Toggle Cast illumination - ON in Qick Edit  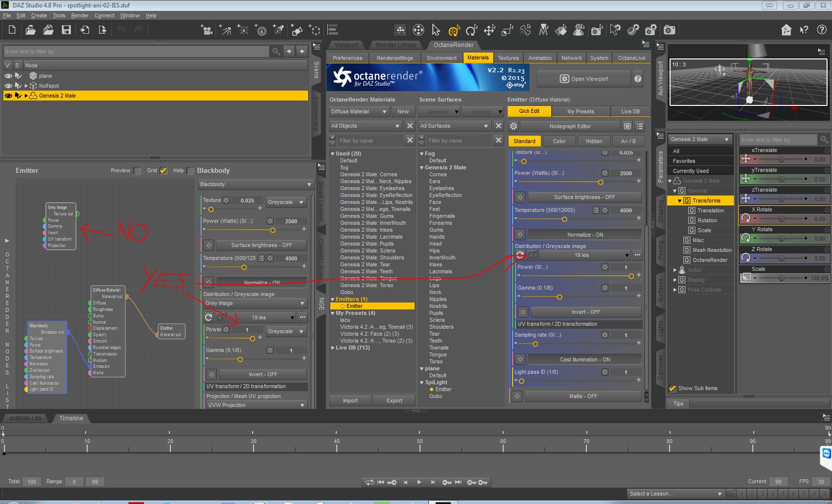click(584, 359)
